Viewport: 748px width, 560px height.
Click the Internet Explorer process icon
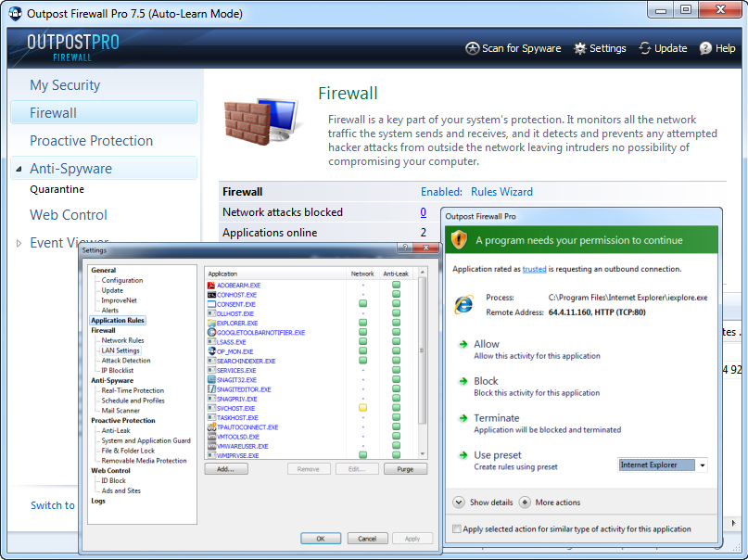coord(463,304)
